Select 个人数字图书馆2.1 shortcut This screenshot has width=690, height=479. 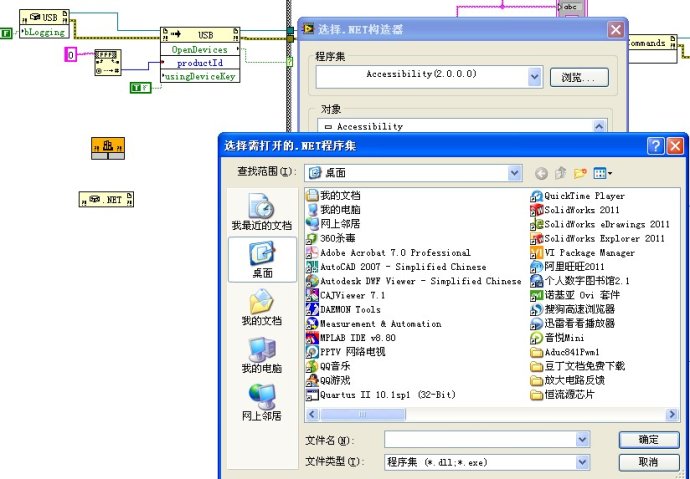(x=580, y=281)
